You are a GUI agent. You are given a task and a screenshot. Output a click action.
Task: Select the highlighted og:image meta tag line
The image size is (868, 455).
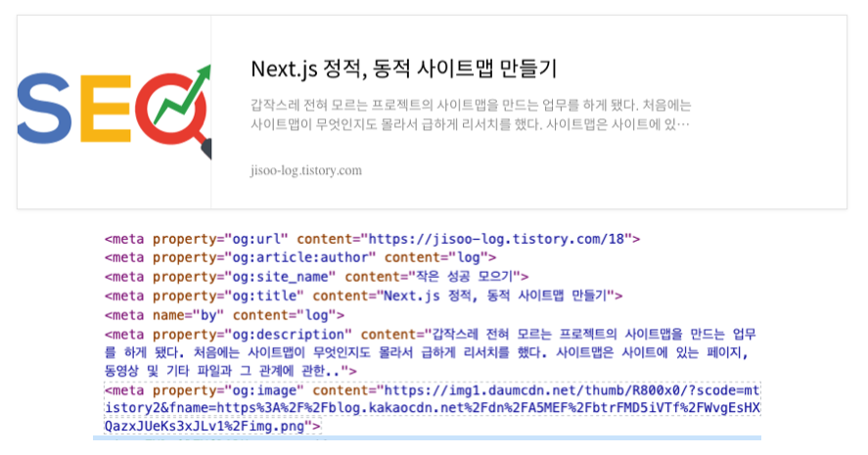point(433,408)
